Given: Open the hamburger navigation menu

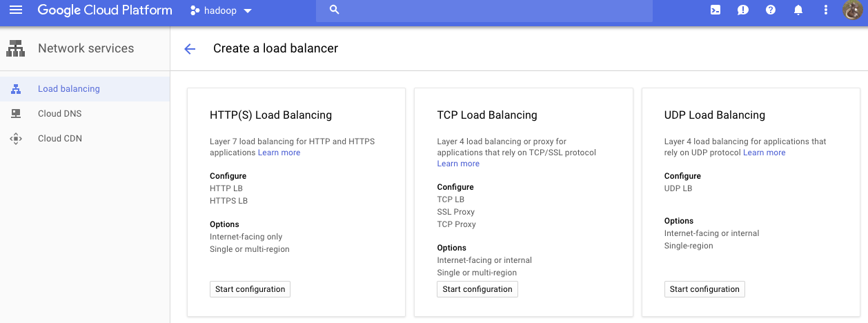Looking at the screenshot, I should tap(16, 10).
